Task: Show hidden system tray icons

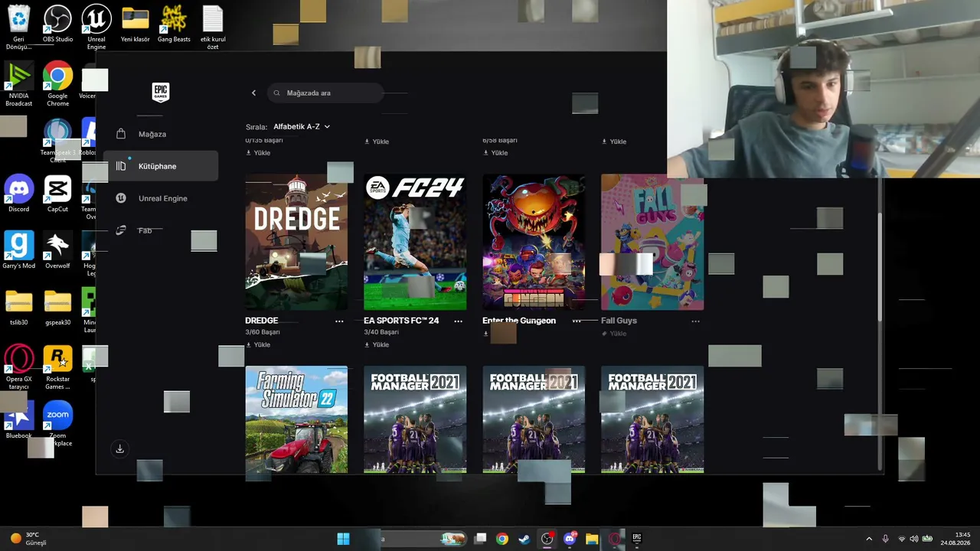Action: click(x=868, y=539)
